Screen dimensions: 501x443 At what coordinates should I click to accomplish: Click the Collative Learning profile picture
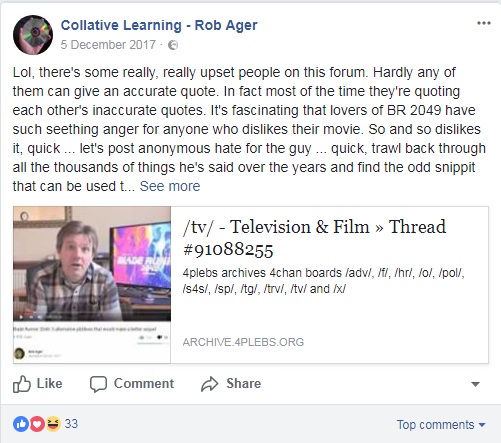click(33, 35)
